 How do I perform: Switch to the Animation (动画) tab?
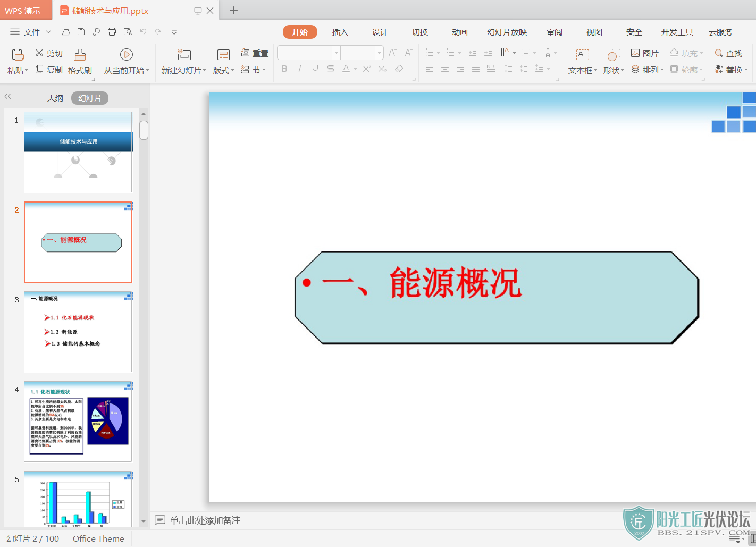(x=460, y=32)
